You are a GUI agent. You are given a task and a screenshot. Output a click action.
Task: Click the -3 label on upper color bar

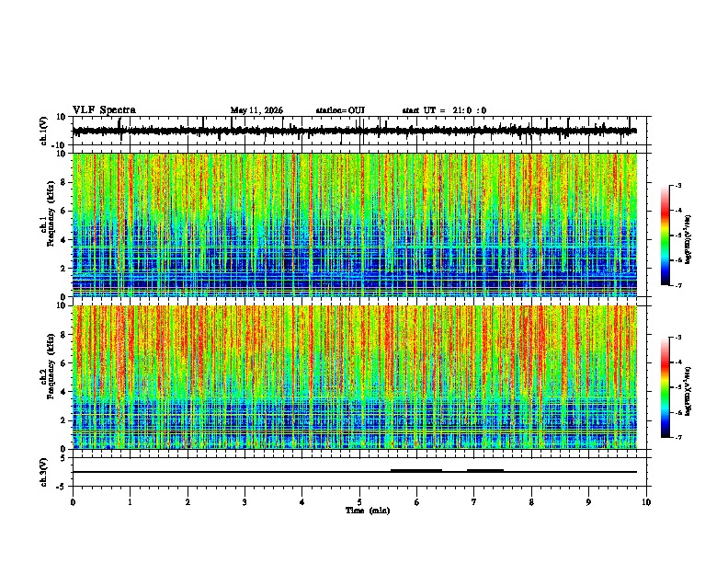tap(678, 185)
